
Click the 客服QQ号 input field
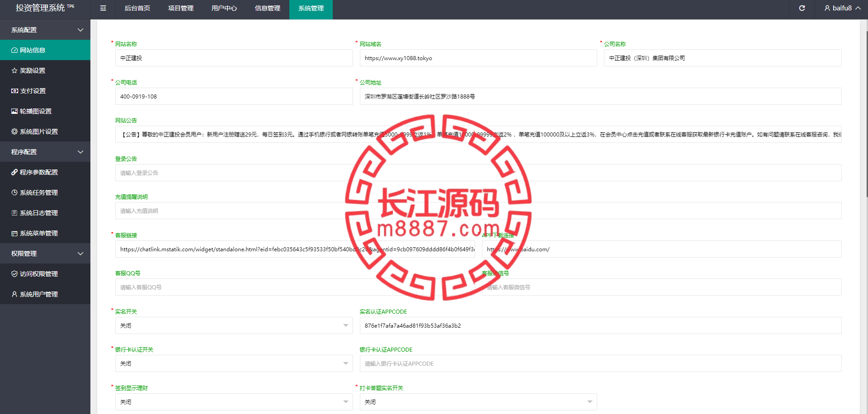[295, 287]
